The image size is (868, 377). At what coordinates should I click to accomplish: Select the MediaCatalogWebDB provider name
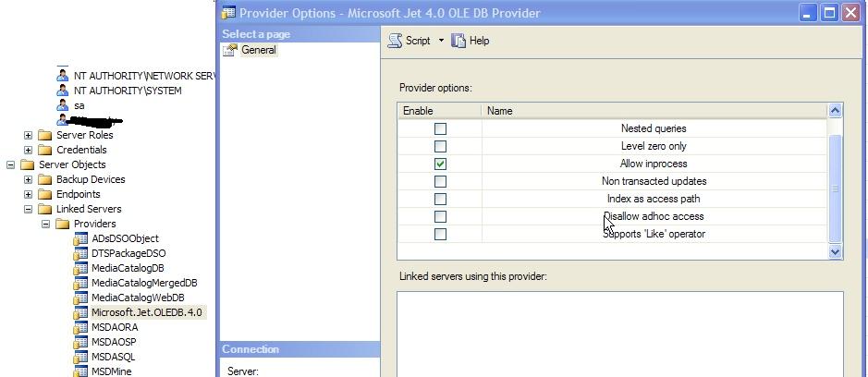[138, 298]
